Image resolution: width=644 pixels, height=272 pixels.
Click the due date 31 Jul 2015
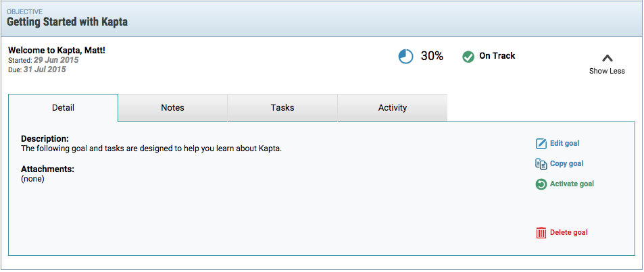tap(45, 70)
